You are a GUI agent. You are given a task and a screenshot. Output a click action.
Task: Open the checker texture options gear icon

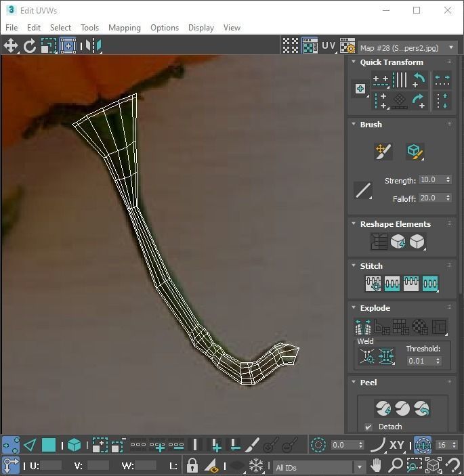coord(347,46)
